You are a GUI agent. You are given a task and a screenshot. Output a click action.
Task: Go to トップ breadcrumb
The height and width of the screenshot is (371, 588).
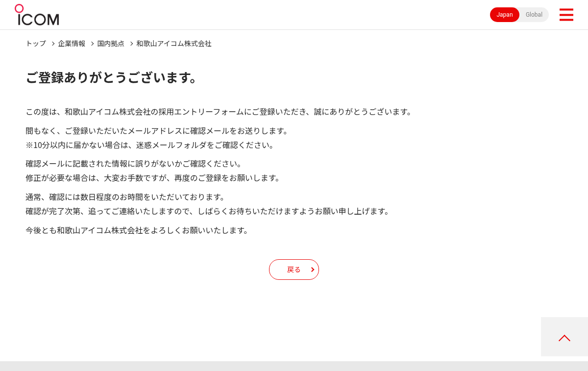coord(36,44)
